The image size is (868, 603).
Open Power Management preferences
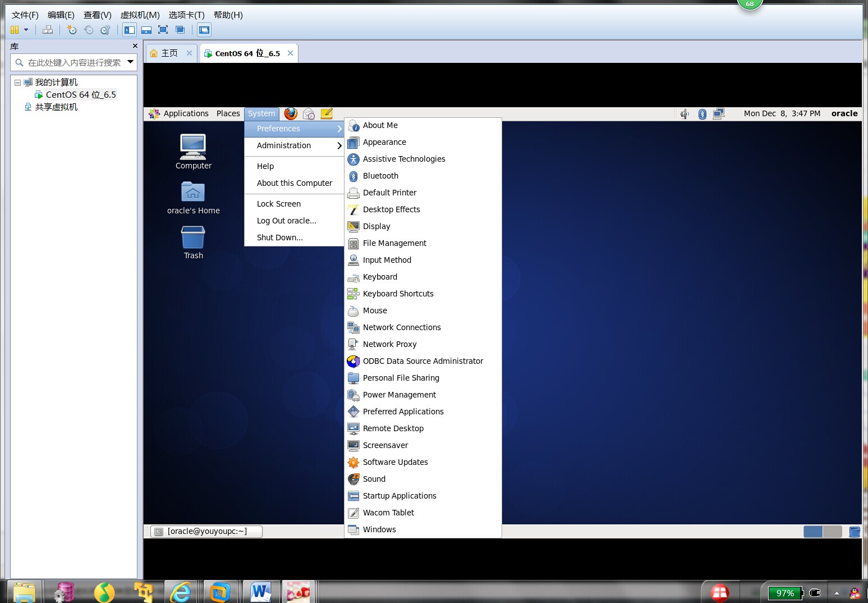point(422,395)
